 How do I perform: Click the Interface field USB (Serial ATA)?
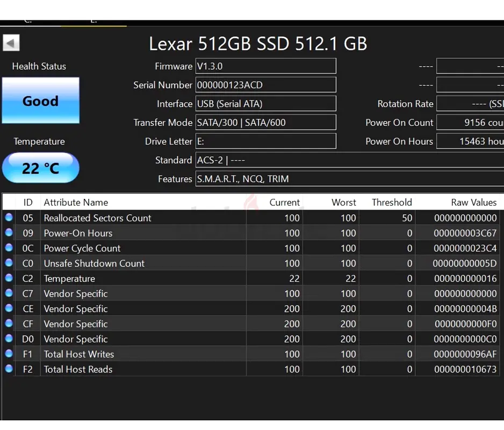(x=266, y=104)
